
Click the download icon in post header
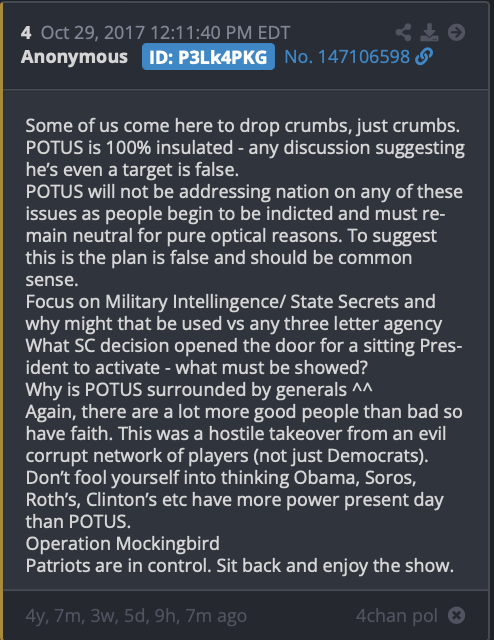[x=429, y=32]
